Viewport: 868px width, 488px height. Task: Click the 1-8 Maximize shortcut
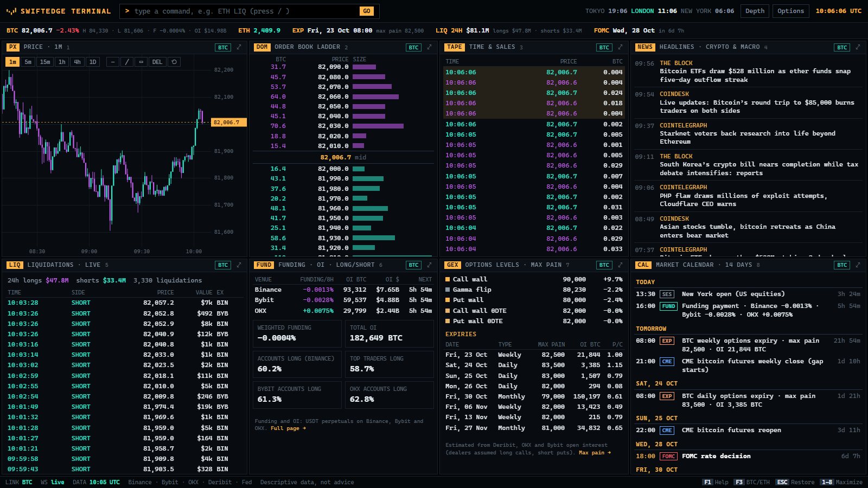pyautogui.click(x=841, y=482)
